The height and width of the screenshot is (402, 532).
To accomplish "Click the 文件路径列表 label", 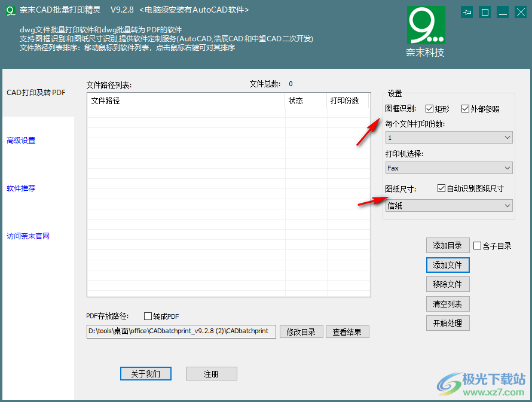I will [x=109, y=85].
